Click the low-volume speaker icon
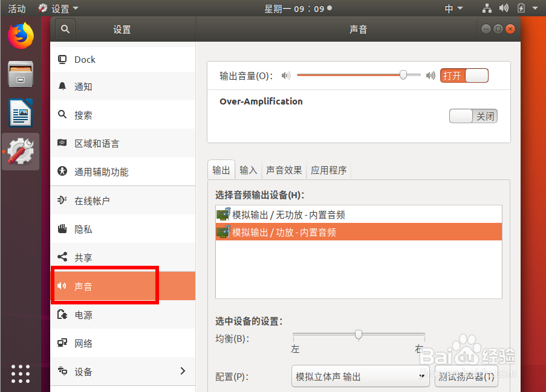The image size is (546, 392). point(286,76)
